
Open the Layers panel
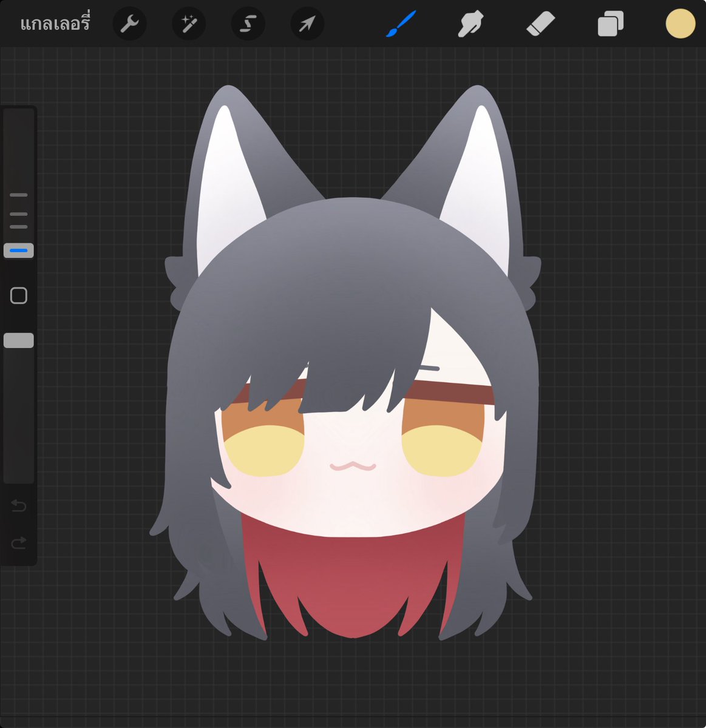611,25
